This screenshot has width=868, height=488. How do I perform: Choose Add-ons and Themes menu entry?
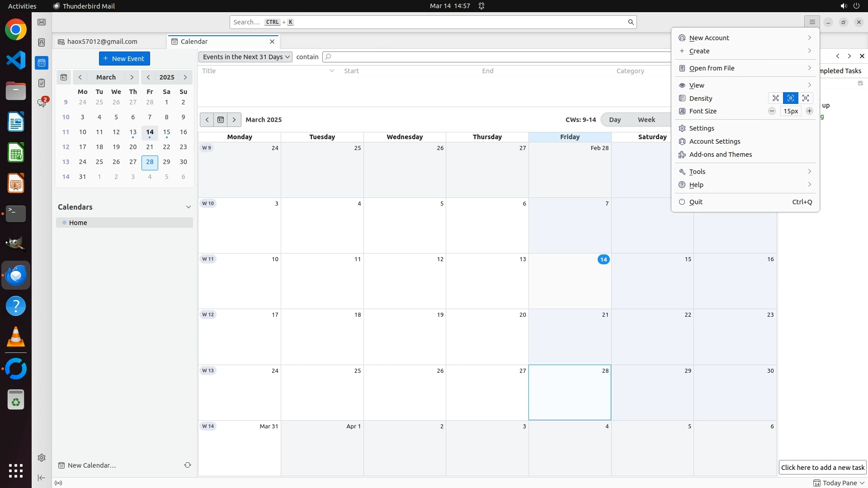point(720,155)
